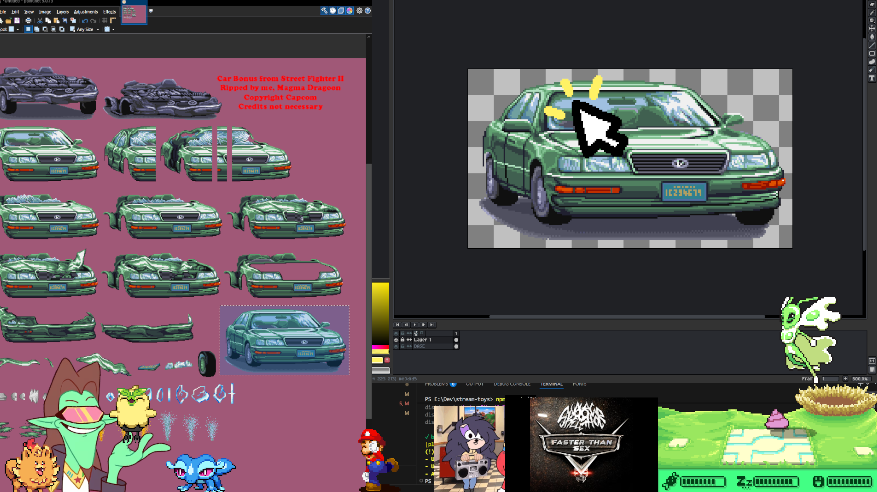This screenshot has height=492, width=877.
Task: Click the Aseprite frame number field
Action: pyautogui.click(x=831, y=379)
